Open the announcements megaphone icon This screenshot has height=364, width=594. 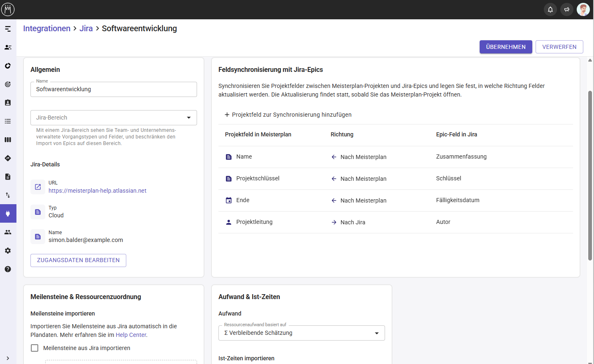tap(567, 9)
